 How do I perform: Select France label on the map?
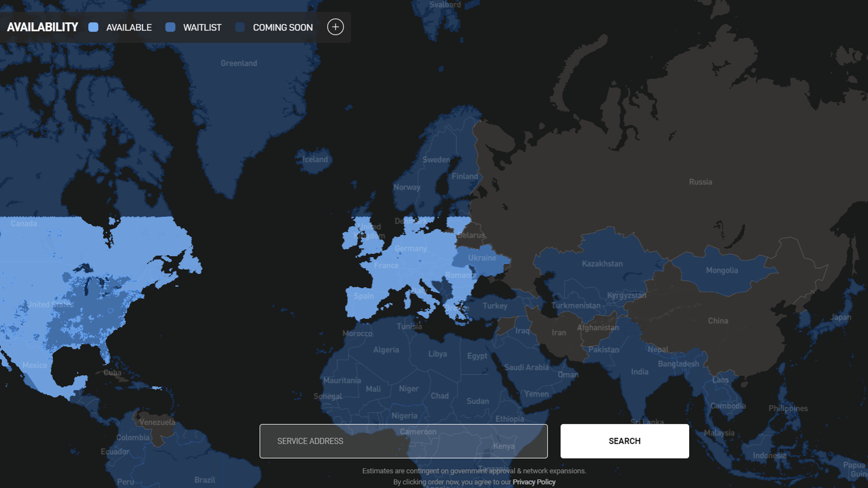click(x=386, y=265)
